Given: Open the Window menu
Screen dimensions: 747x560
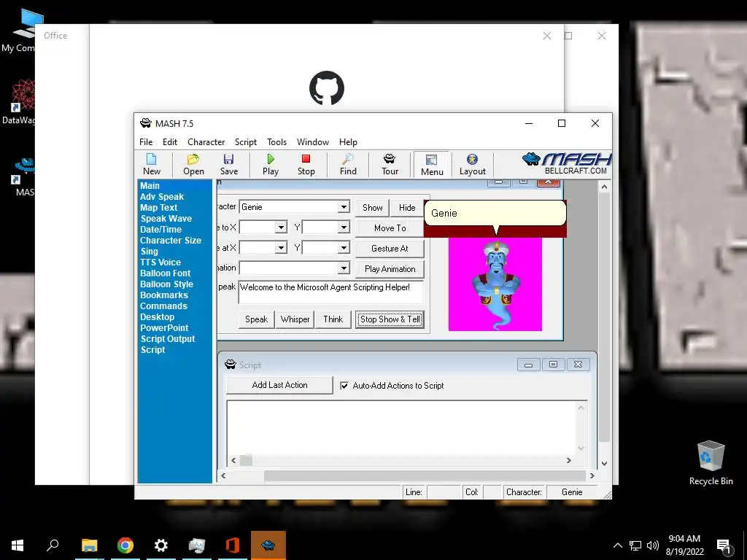Looking at the screenshot, I should click(312, 142).
